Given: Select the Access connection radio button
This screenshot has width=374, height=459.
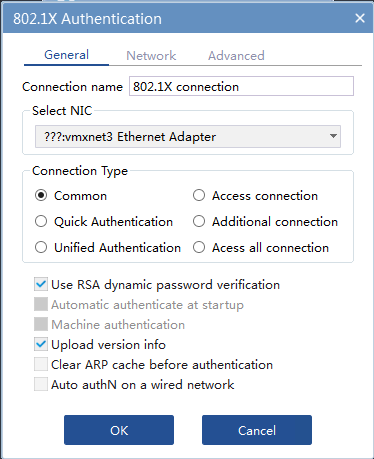Looking at the screenshot, I should tap(199, 195).
